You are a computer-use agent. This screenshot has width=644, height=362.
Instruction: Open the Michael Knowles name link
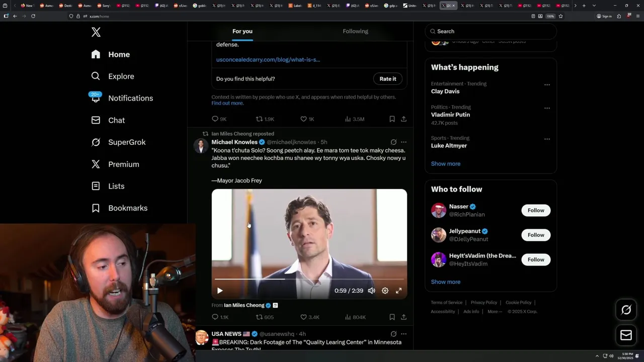(234, 142)
